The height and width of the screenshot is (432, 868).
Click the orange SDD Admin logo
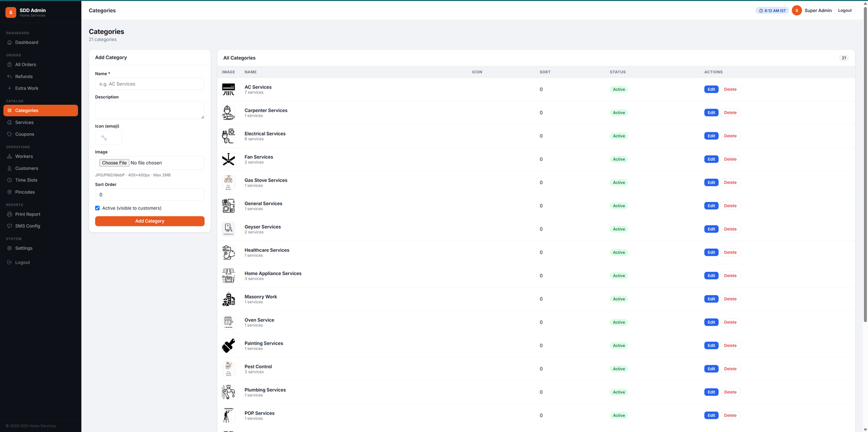pyautogui.click(x=11, y=12)
